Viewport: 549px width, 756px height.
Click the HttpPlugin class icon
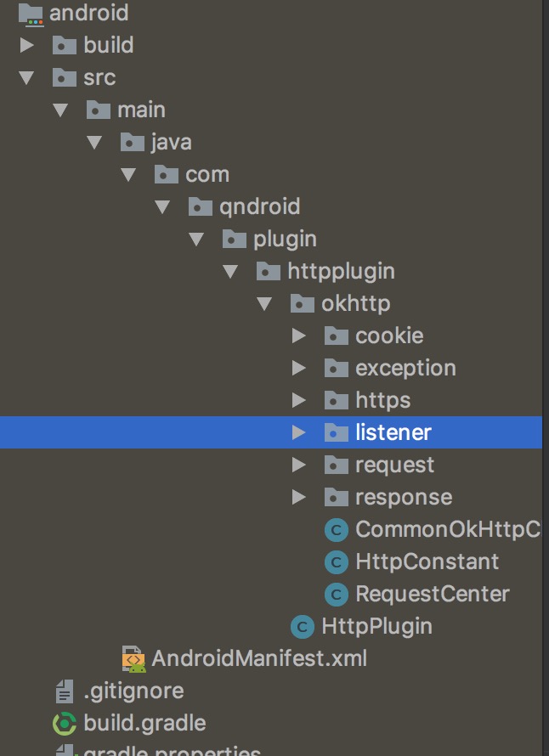tap(303, 627)
